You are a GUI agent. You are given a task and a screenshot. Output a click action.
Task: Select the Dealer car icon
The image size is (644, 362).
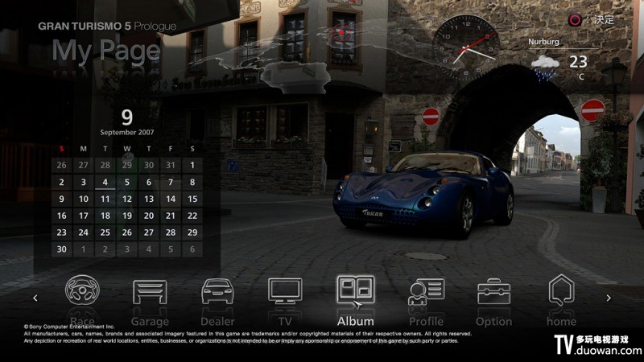[217, 291]
